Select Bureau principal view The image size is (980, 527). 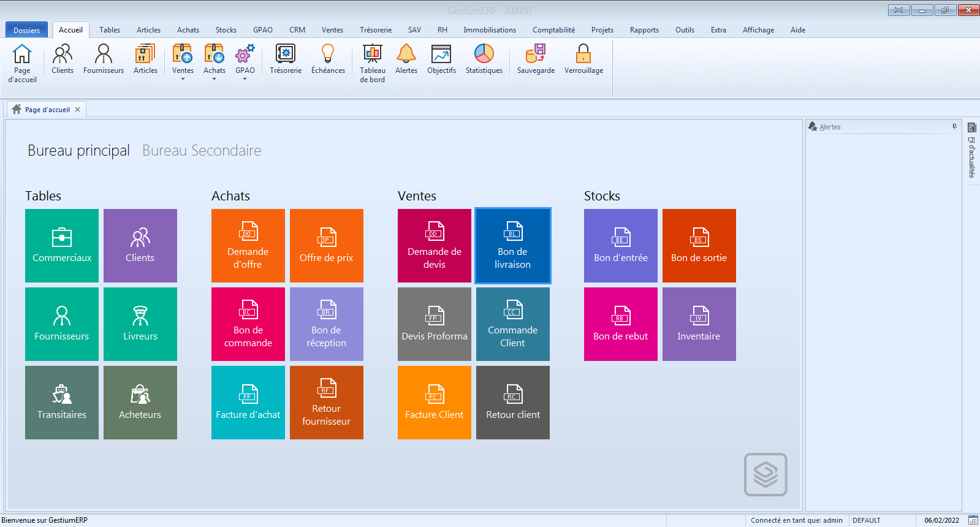pos(78,151)
